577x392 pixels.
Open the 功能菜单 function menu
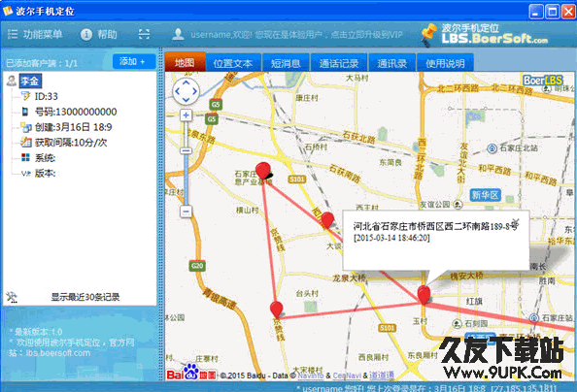(x=35, y=35)
